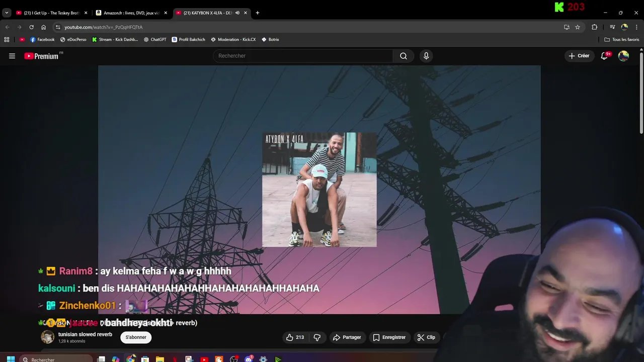Open the tab search dropdown arrow

(x=7, y=13)
